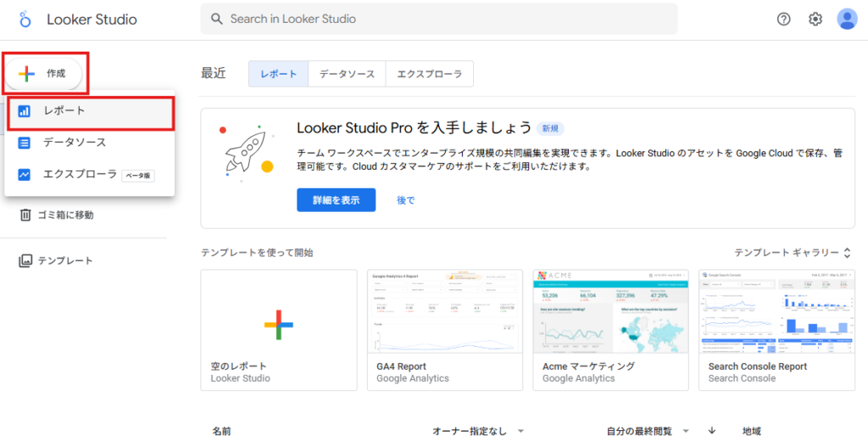Open the 自分の最終閲覧 dropdown
The width and height of the screenshot is (868, 442).
pos(648,431)
